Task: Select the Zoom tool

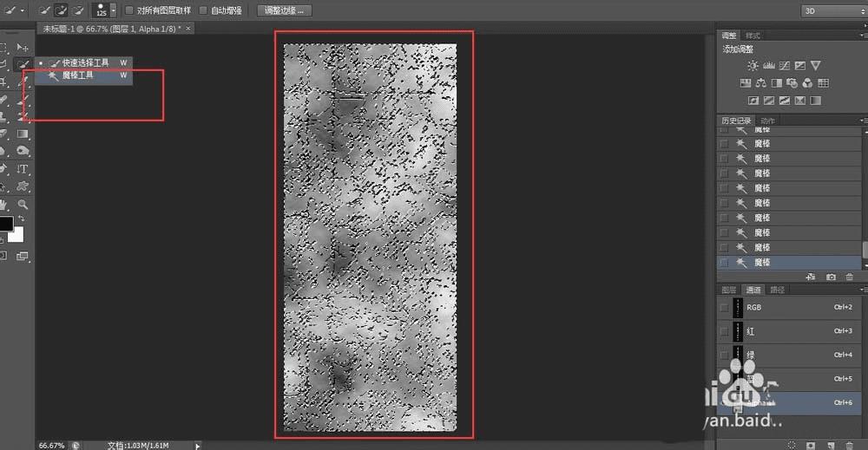Action: [23, 204]
